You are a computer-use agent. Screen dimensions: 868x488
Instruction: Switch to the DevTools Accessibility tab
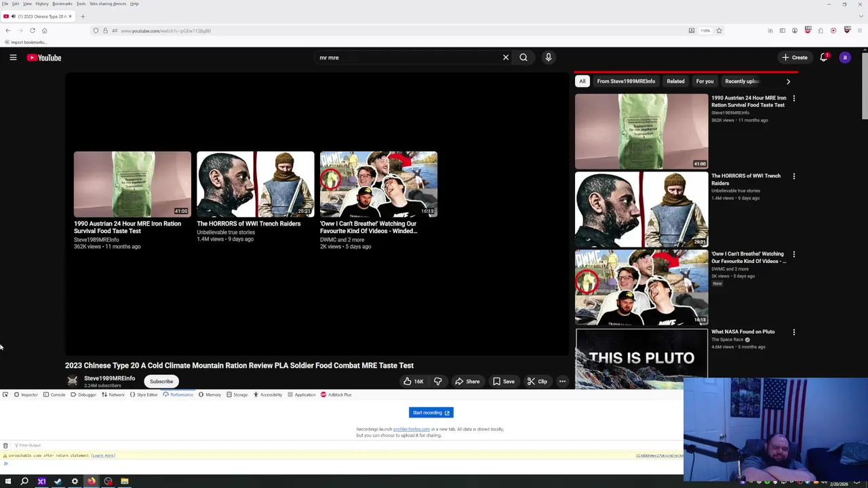pos(267,394)
